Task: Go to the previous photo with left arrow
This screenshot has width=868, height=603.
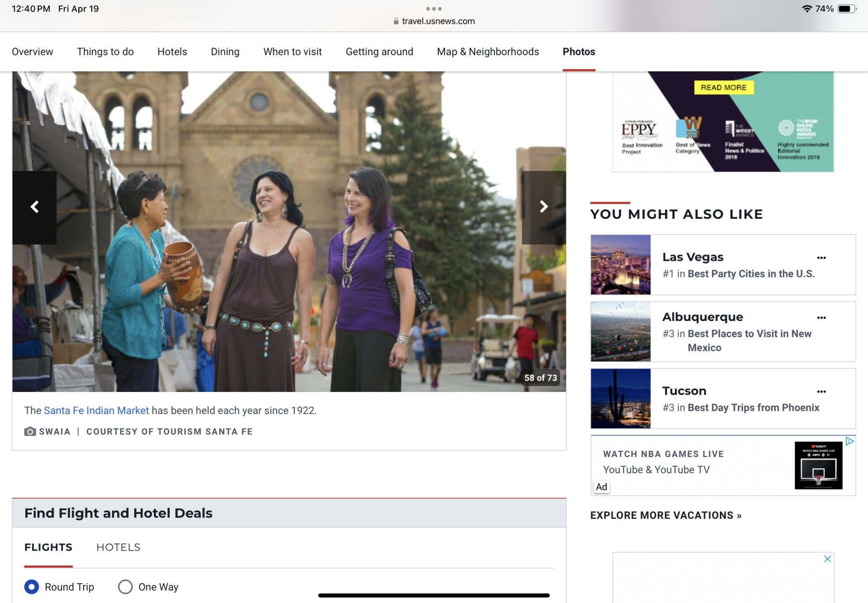Action: [x=34, y=207]
